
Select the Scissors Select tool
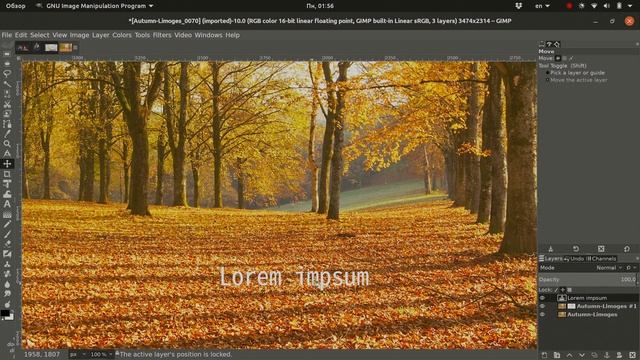pyautogui.click(x=7, y=104)
